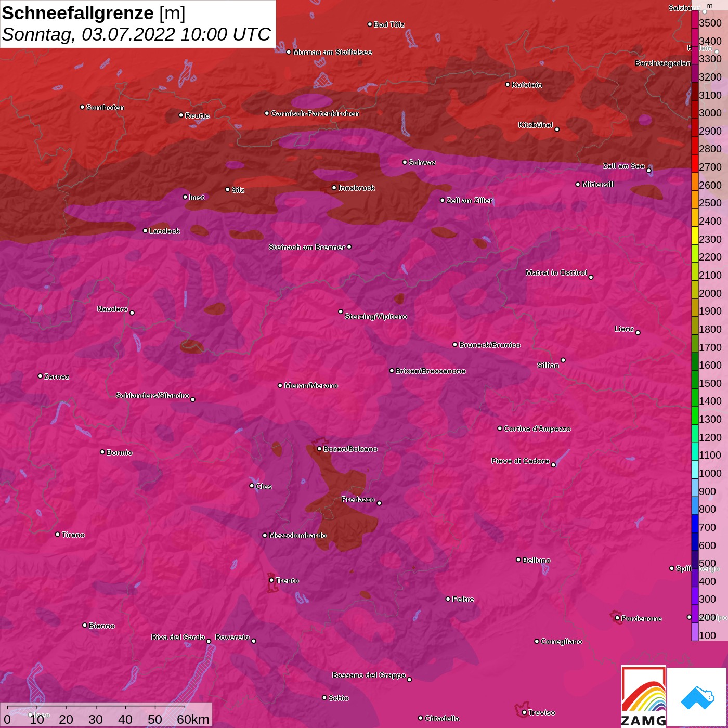This screenshot has width=728, height=728.
Task: Click the Landeck label
Action: 164,231
